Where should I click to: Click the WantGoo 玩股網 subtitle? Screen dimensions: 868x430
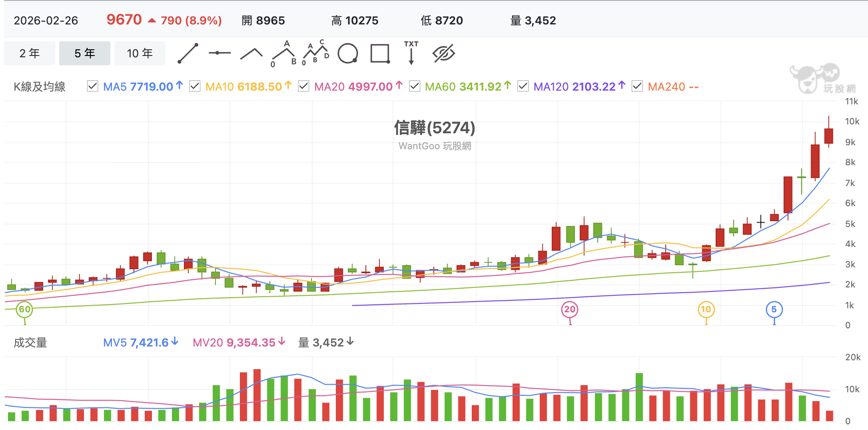434,146
